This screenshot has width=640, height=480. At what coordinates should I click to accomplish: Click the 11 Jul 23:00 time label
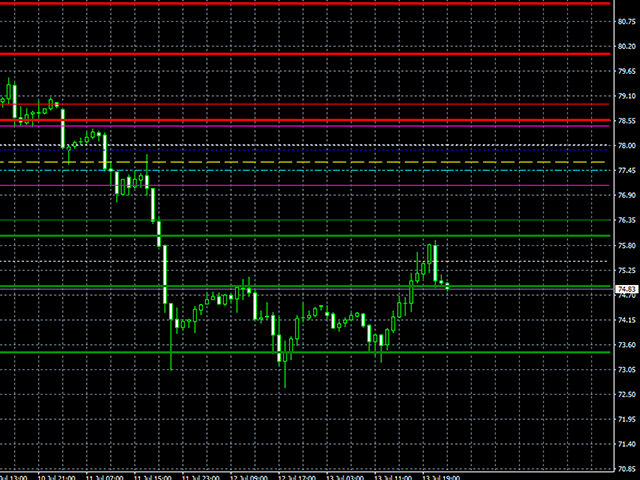pos(200,477)
